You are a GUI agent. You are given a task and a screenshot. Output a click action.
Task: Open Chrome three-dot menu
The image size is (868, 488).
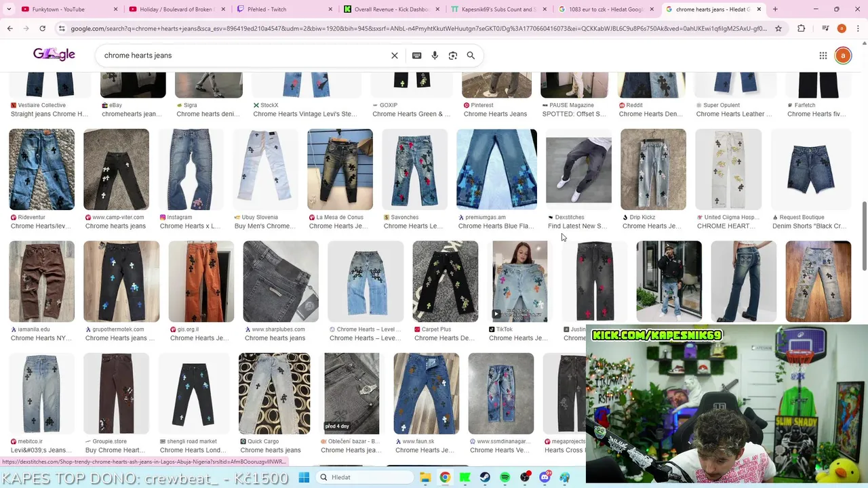857,28
